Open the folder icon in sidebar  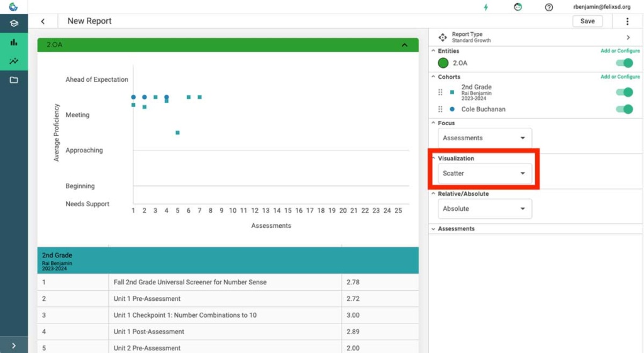pos(14,80)
